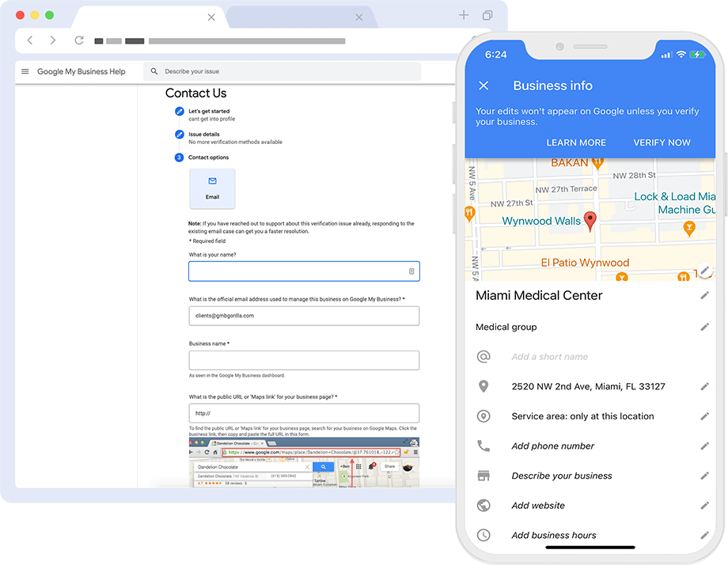Dismiss the Business info banner with the X
Screen dimensions: 728x565
[484, 86]
